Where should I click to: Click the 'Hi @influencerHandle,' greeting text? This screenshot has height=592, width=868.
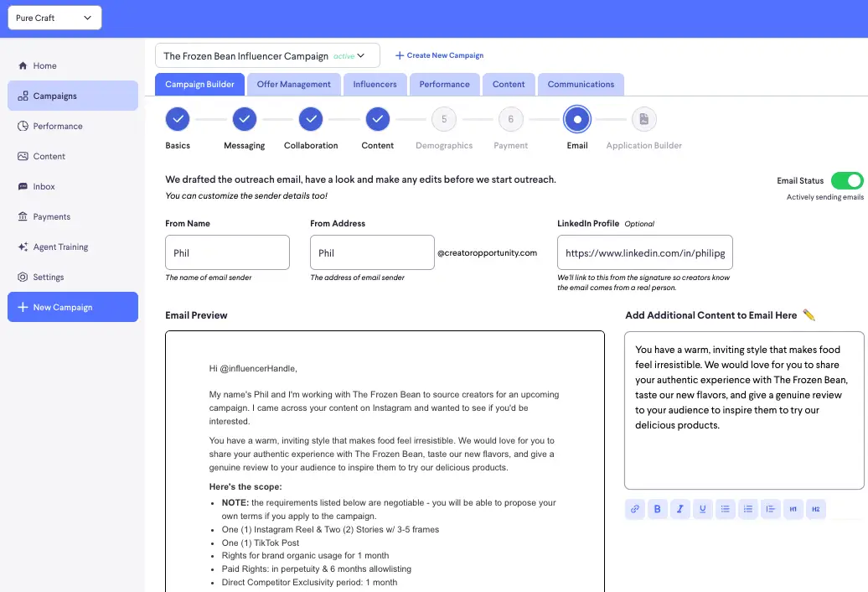tap(253, 368)
